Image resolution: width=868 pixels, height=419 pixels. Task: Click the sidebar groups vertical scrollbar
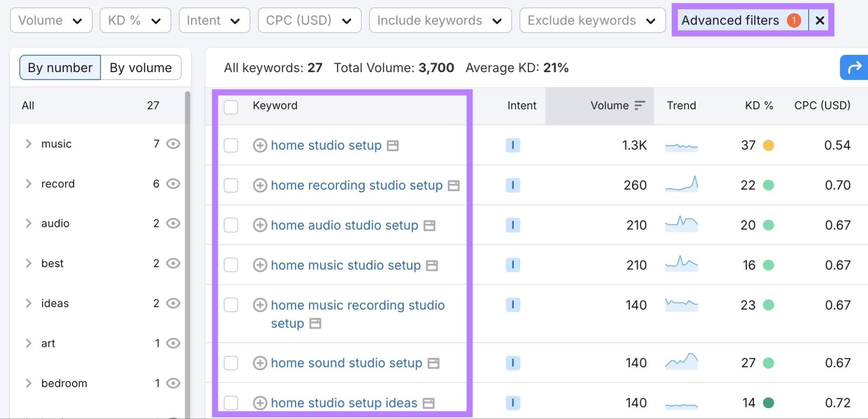point(187,254)
